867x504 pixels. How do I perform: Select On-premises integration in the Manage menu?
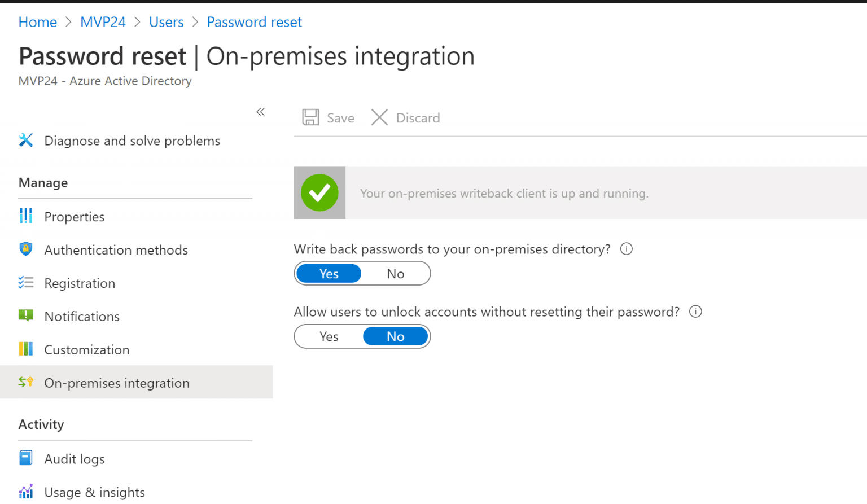pos(117,383)
